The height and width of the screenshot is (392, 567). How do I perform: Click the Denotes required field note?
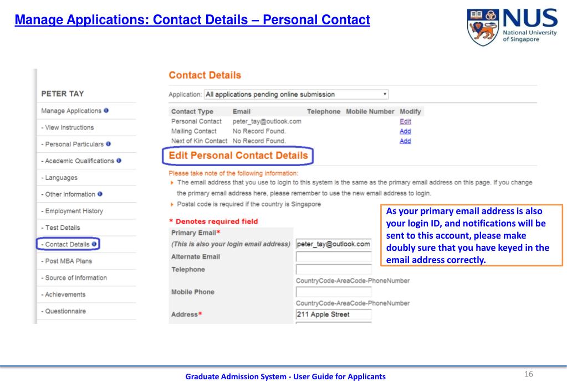click(x=213, y=221)
